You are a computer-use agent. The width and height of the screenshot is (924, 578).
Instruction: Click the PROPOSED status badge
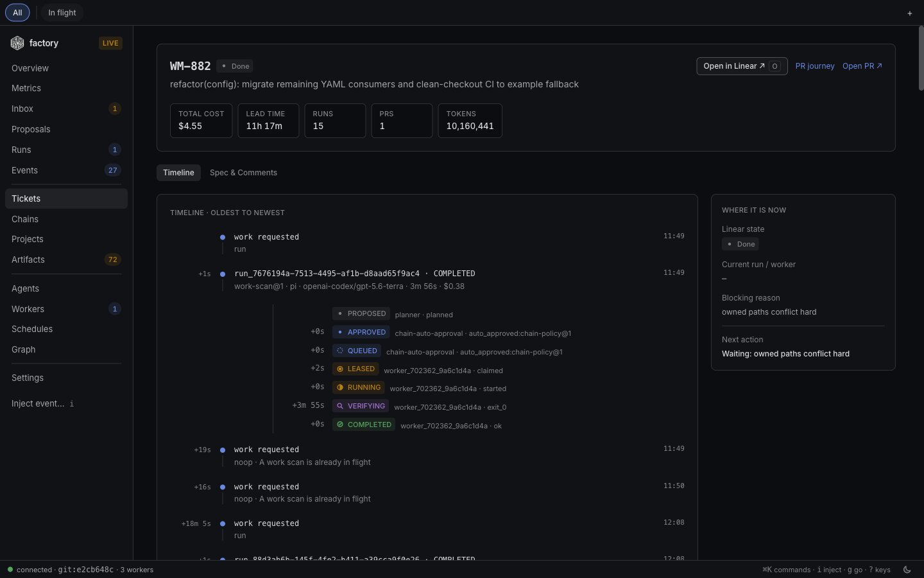tap(361, 313)
